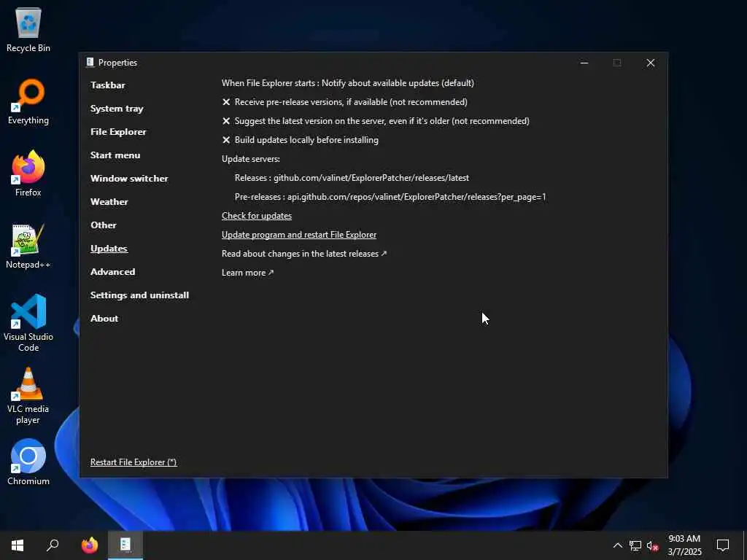Viewport: 747px width, 560px height.
Task: Close the Properties window
Action: point(650,63)
